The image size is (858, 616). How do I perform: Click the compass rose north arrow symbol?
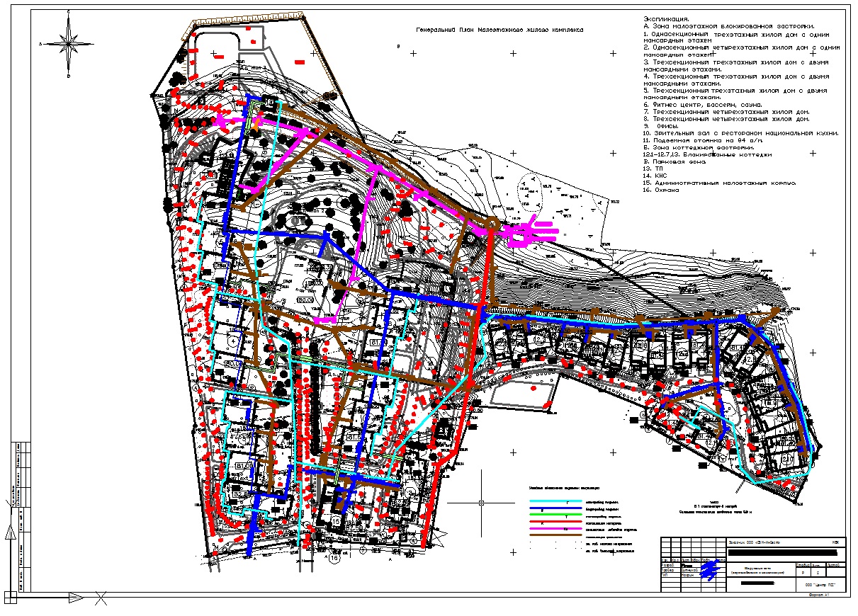(68, 44)
